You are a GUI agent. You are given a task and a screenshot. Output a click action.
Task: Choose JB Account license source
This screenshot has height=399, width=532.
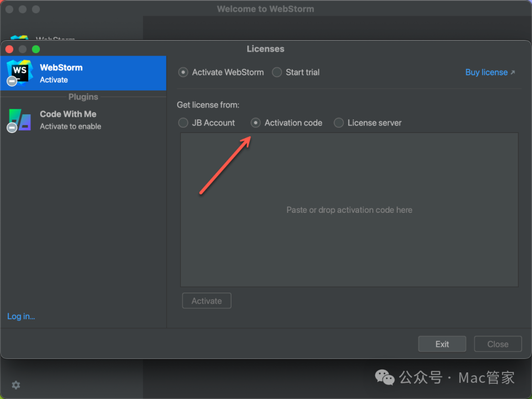pyautogui.click(x=183, y=123)
